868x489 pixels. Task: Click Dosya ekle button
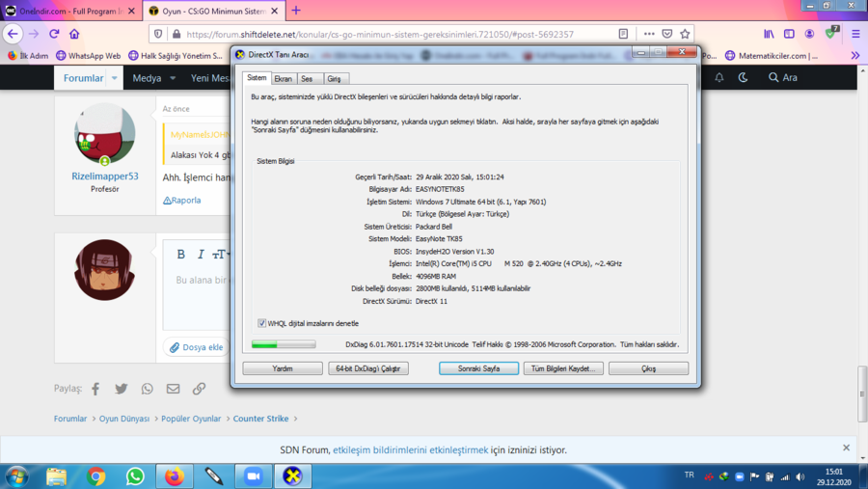pyautogui.click(x=197, y=347)
